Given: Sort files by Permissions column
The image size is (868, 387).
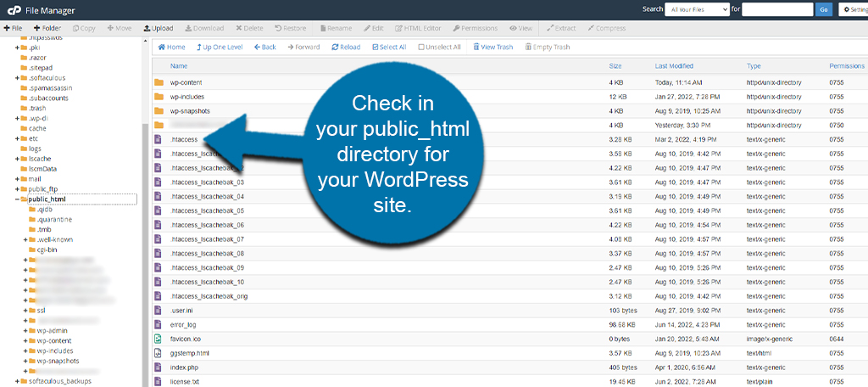Looking at the screenshot, I should tap(847, 66).
